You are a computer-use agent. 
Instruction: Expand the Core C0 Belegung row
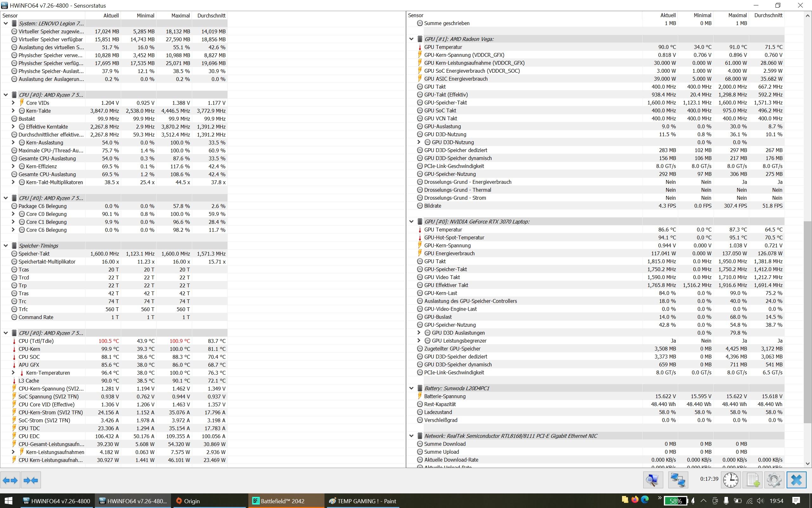pyautogui.click(x=13, y=214)
